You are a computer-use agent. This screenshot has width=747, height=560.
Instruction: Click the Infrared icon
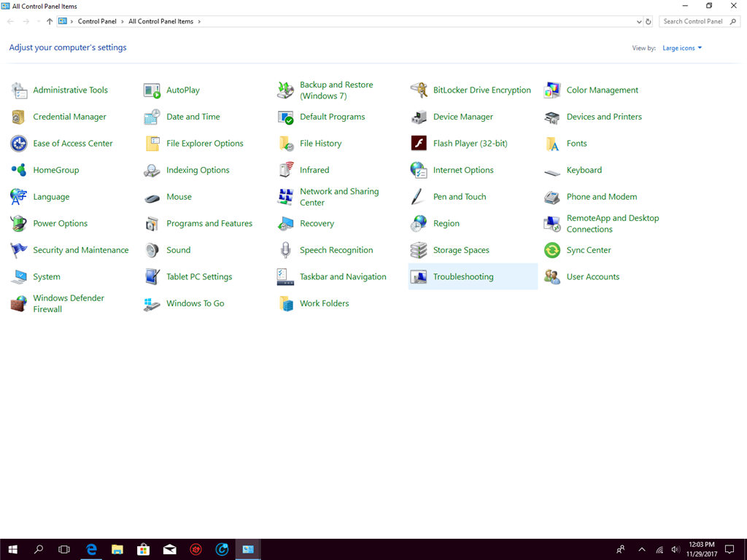285,170
